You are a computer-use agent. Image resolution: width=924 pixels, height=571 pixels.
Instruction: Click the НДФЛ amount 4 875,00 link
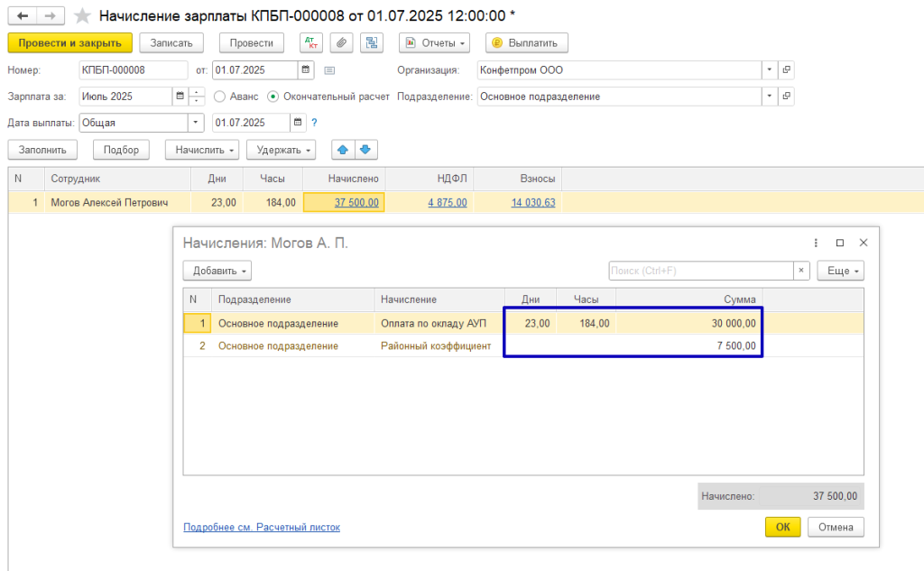448,203
